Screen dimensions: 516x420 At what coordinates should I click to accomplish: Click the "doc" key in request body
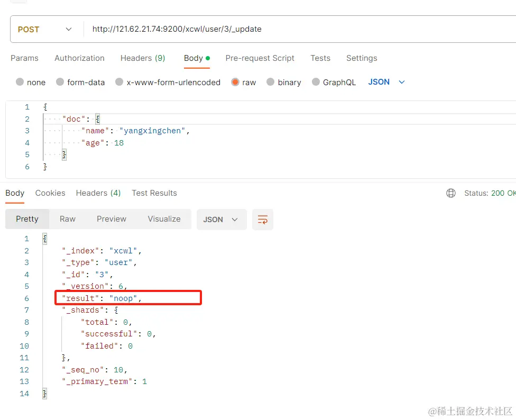(x=73, y=119)
